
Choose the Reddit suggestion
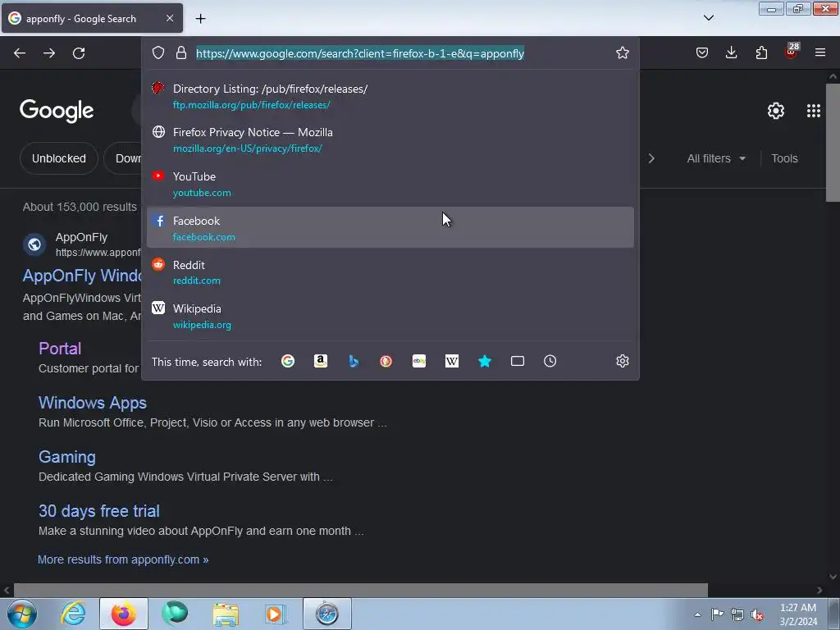click(x=390, y=272)
